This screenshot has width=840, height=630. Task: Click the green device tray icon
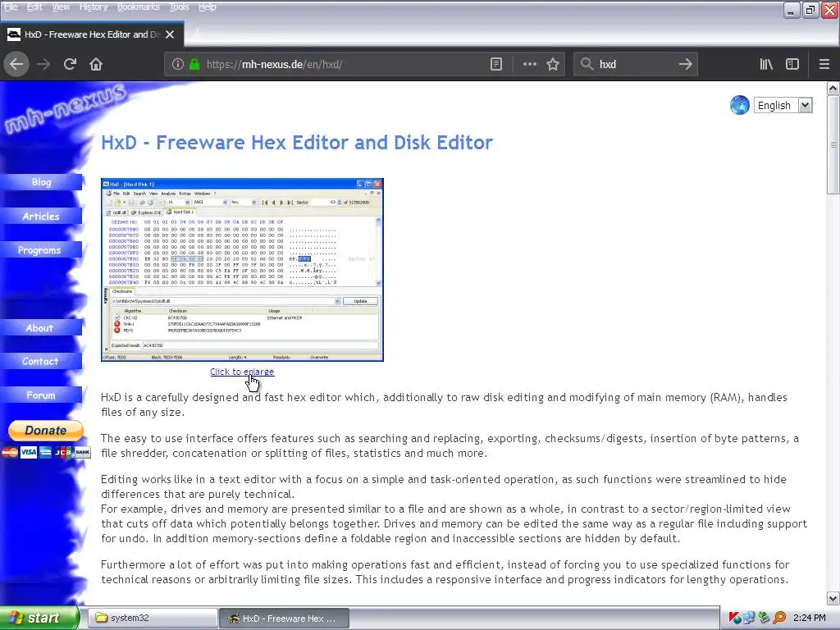[x=764, y=619]
